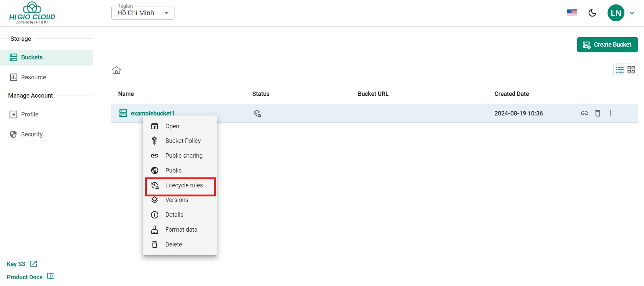Viewport: 644px width, 286px height.
Task: Open three-dot more options for examplebucket1
Action: click(x=611, y=113)
